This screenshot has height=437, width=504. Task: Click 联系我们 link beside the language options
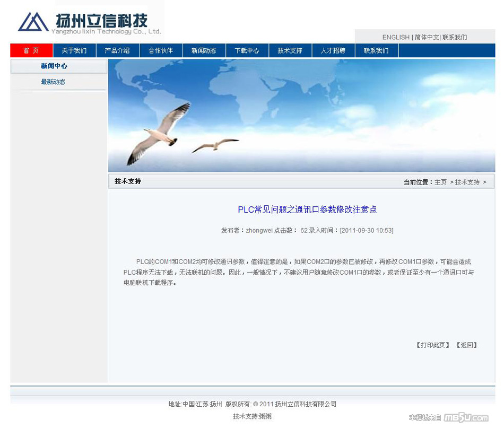455,38
